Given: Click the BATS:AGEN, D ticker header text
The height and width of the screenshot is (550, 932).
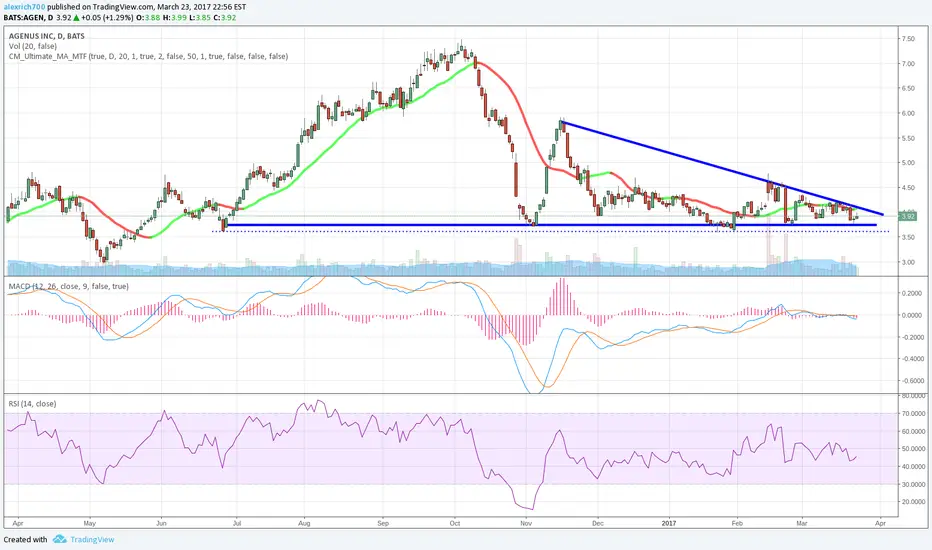Looking at the screenshot, I should tap(28, 17).
